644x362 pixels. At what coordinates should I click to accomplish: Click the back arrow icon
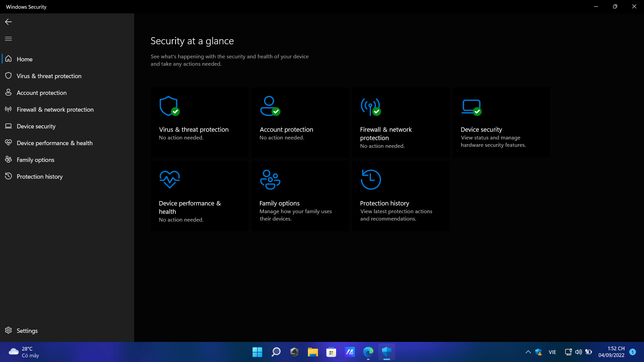(x=8, y=22)
